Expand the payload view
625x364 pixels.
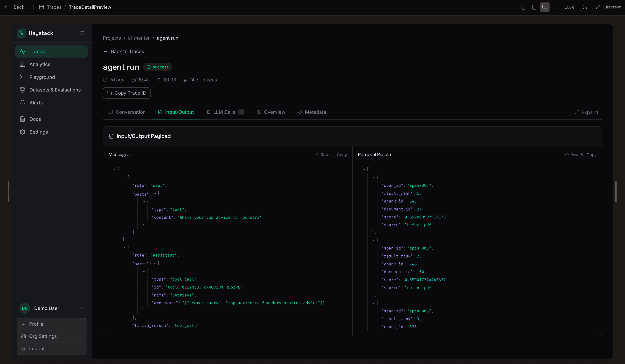coord(587,112)
